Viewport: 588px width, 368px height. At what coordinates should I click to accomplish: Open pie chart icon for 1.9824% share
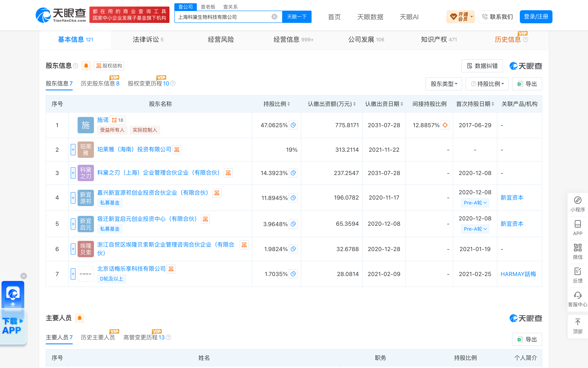[x=293, y=249]
